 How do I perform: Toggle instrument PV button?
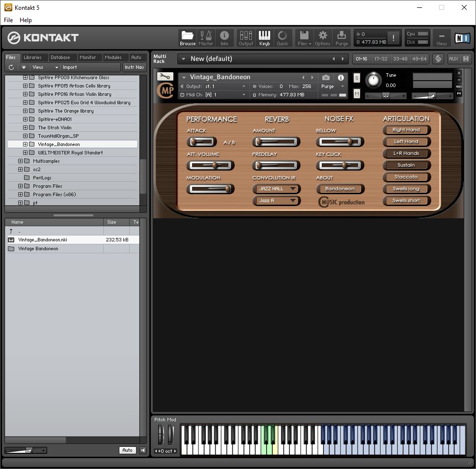(459, 93)
